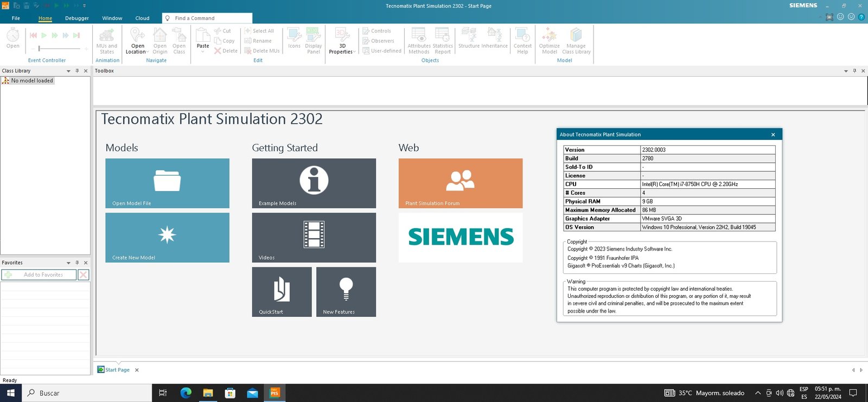Expand the Open Location dropdown arrow
The height and width of the screenshot is (402, 868).
click(x=148, y=52)
